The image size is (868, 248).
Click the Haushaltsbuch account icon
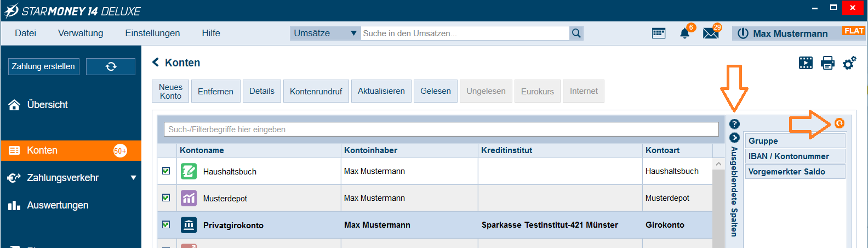189,171
